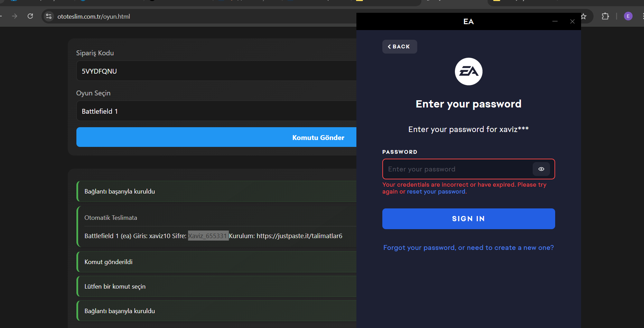The image size is (644, 328).
Task: Minimize the EA login window
Action: pos(555,21)
